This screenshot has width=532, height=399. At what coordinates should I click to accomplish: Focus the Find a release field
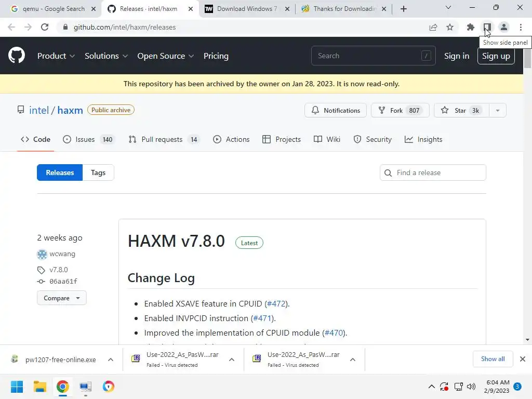point(433,172)
